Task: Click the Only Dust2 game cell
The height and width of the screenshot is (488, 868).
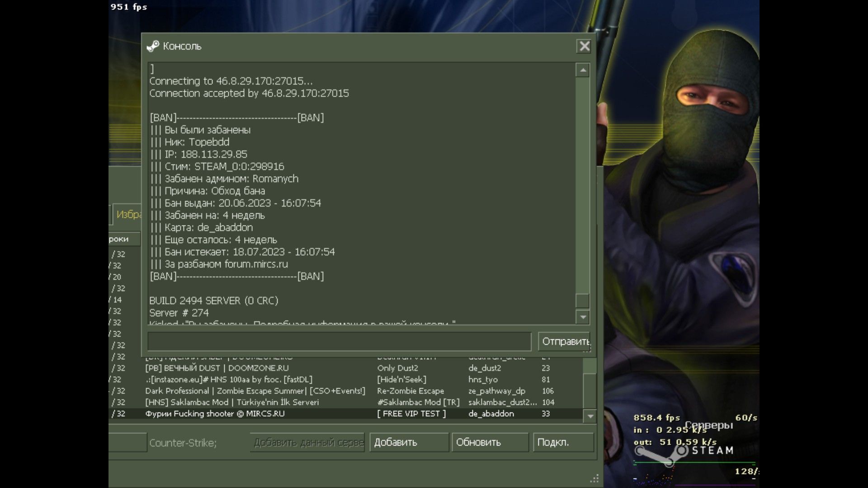Action: pyautogui.click(x=397, y=368)
